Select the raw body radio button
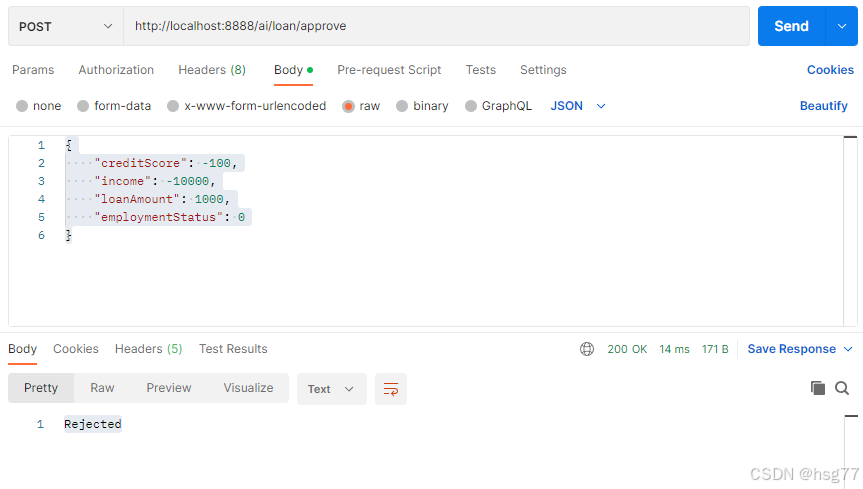This screenshot has width=863, height=489. (348, 106)
